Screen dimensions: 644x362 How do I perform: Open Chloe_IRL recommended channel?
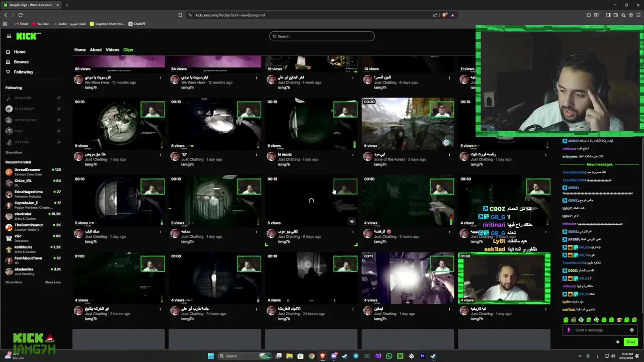pos(33,183)
